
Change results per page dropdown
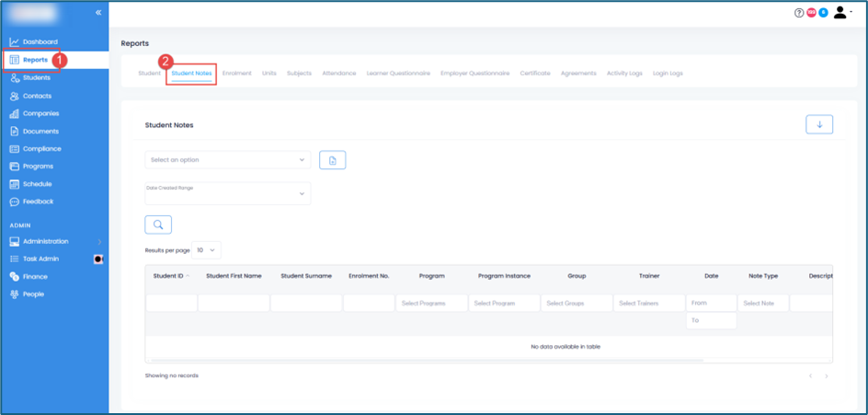[x=208, y=250]
